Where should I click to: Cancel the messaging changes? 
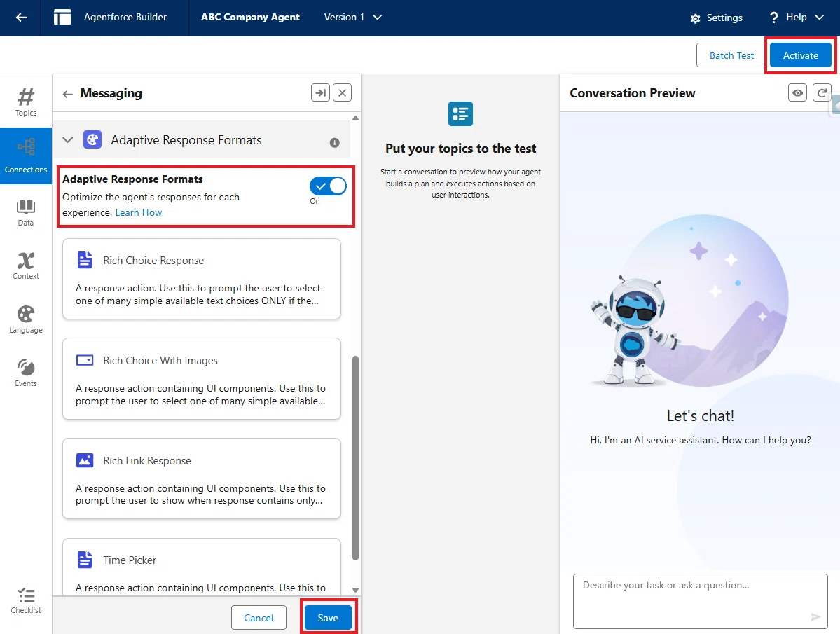[259, 617]
